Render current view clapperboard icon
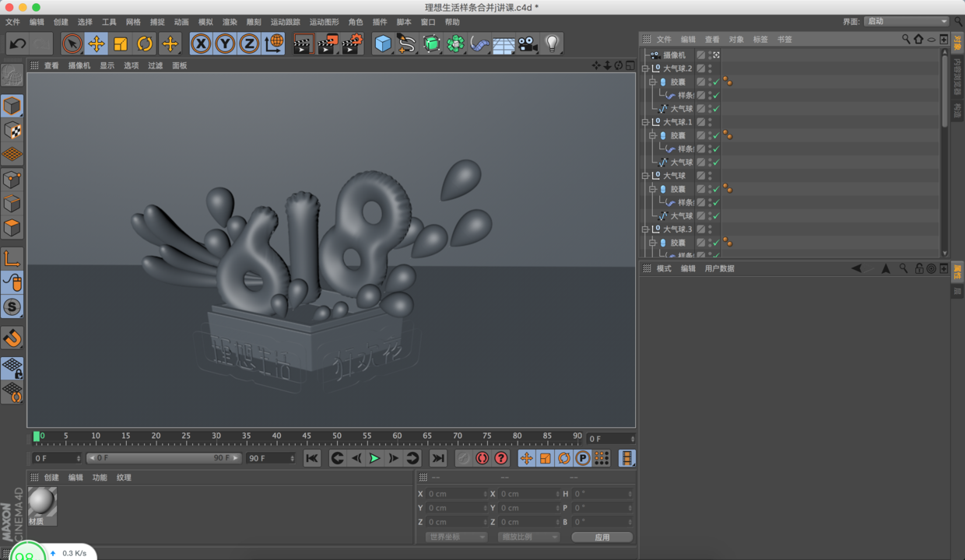 pos(304,44)
